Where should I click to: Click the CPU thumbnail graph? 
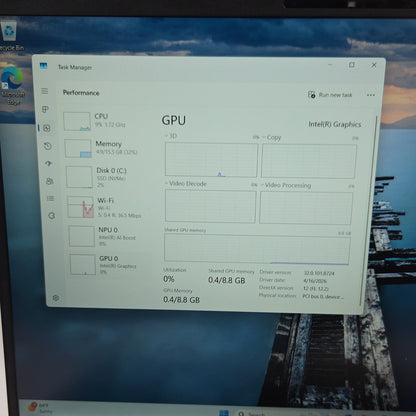[77, 121]
